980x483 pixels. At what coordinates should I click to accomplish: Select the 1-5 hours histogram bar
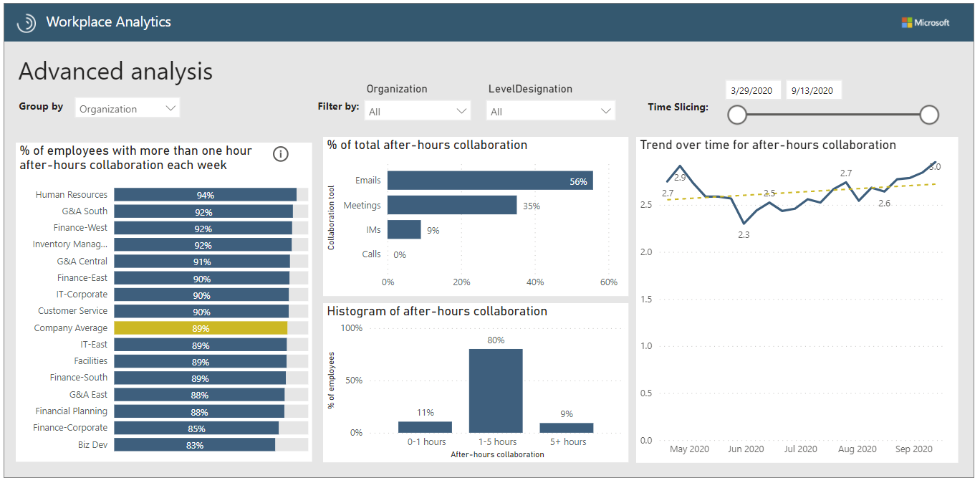496,391
